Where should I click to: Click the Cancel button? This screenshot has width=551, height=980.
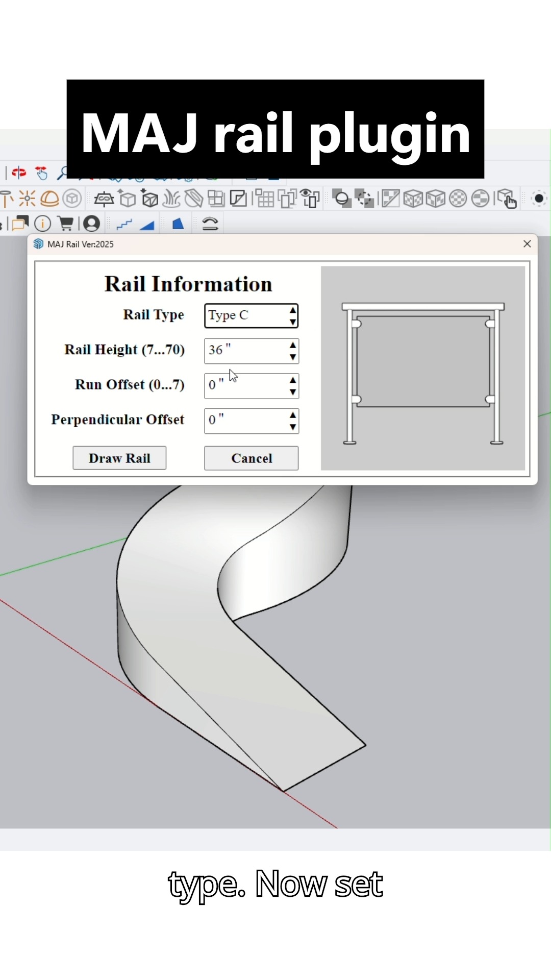coord(252,458)
